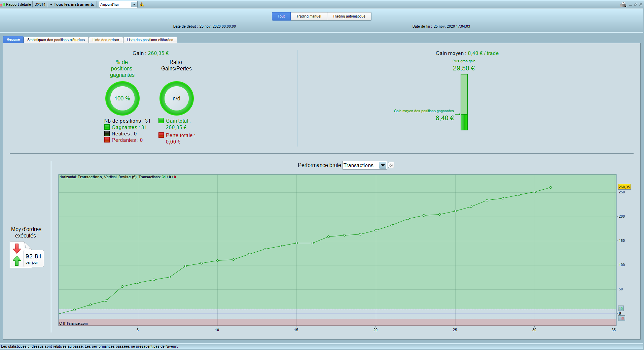Click the Performance brute label

[x=319, y=165]
